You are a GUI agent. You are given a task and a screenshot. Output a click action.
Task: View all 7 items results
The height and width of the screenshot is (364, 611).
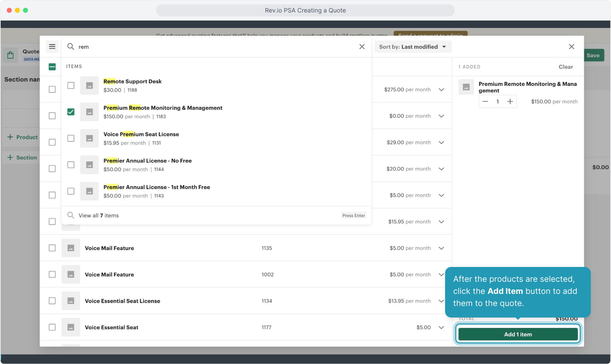pos(216,215)
